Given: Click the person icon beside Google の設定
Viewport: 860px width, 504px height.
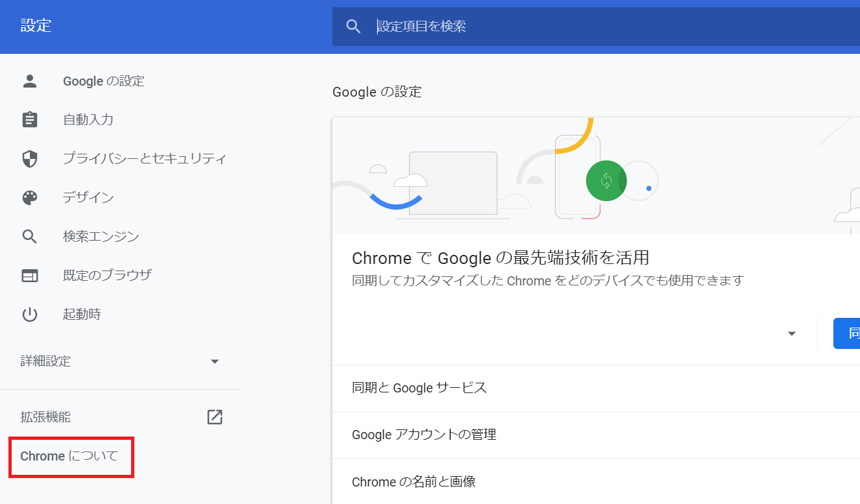Looking at the screenshot, I should [30, 81].
